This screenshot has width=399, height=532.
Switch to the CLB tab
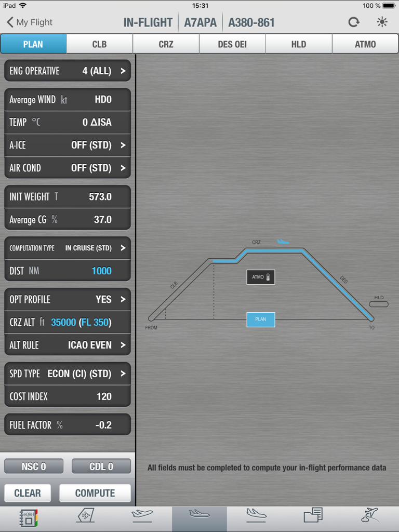pyautogui.click(x=99, y=44)
